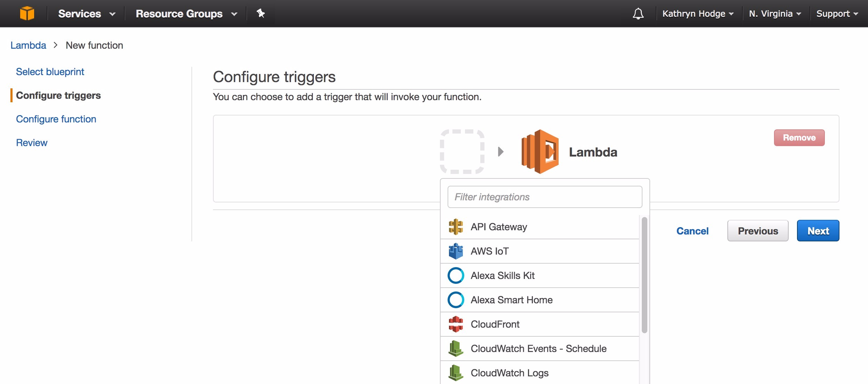Viewport: 868px width, 384px height.
Task: Click the empty dashed trigger placeholder box
Action: point(462,152)
